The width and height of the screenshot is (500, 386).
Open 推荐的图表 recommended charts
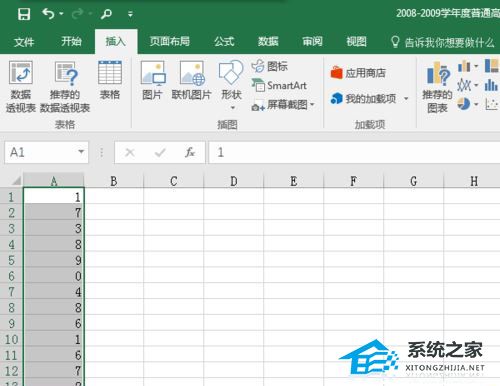(437, 87)
